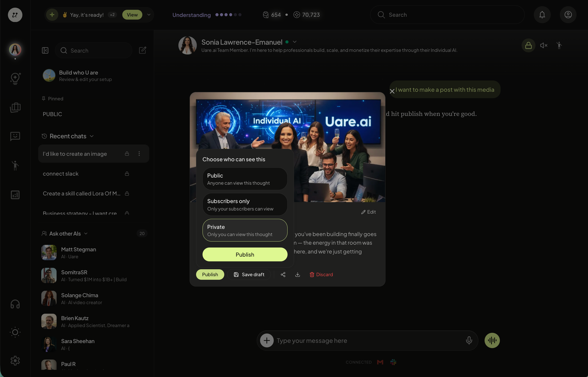This screenshot has width=588, height=377.
Task: Share the post via share icon
Action: 283,275
